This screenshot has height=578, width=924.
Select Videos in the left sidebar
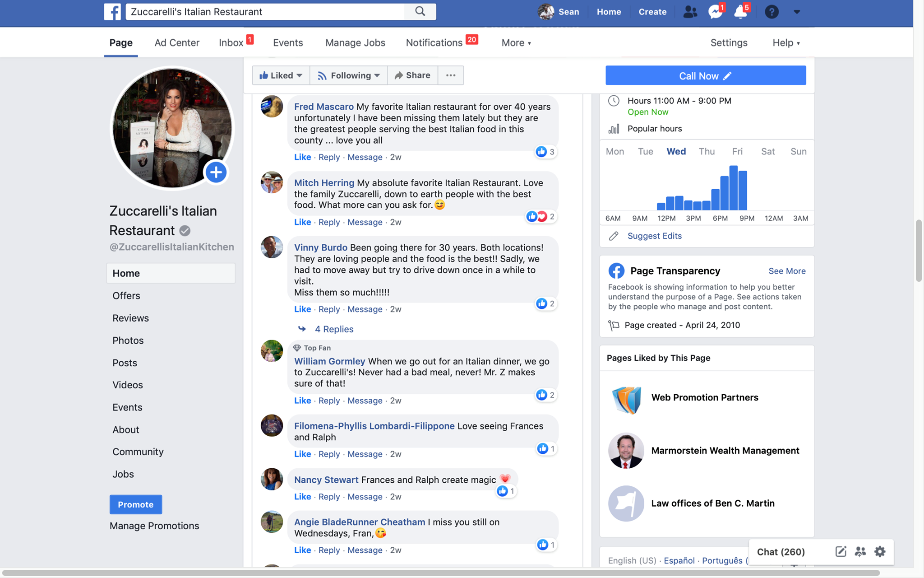[x=128, y=385]
